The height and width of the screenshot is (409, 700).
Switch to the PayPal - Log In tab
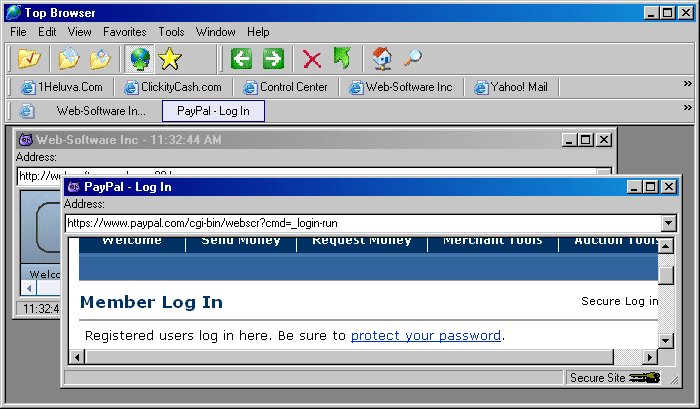point(213,111)
